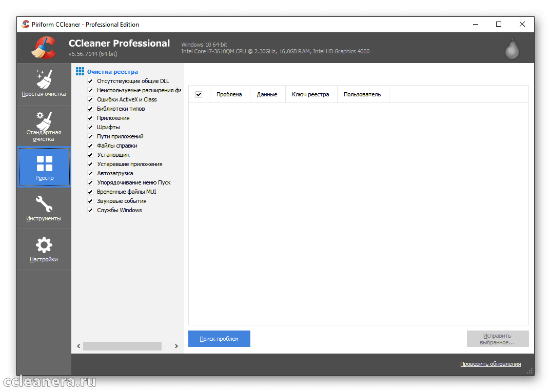This screenshot has height=392, width=551.
Task: Toggle Ошибки ActiveX и Class checkbox
Action: click(90, 100)
